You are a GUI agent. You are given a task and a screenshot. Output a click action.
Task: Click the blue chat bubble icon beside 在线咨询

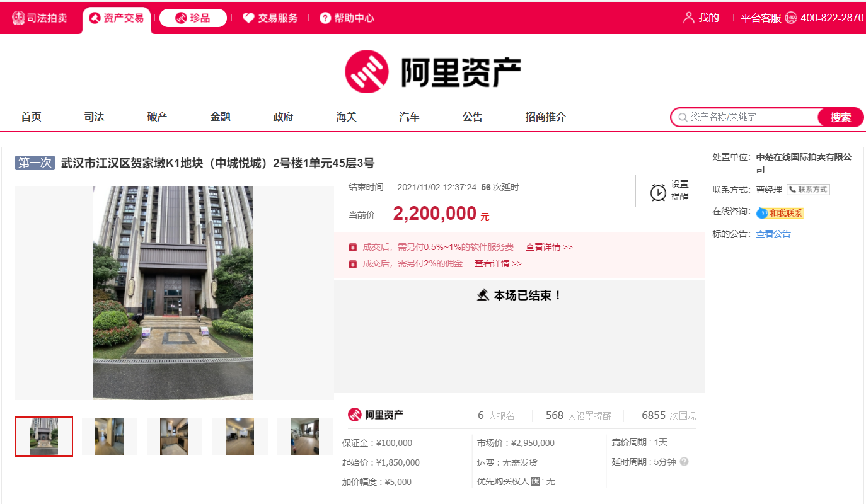[x=762, y=213]
